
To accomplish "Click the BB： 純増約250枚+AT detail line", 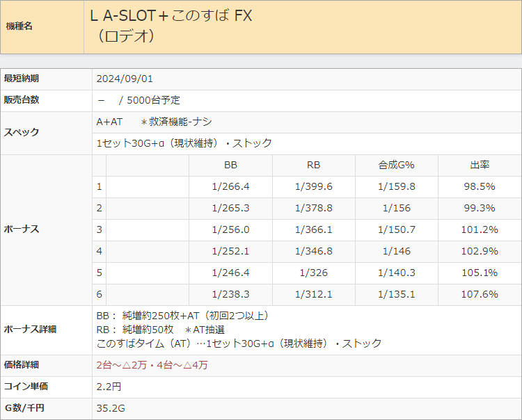I will click(x=182, y=316).
